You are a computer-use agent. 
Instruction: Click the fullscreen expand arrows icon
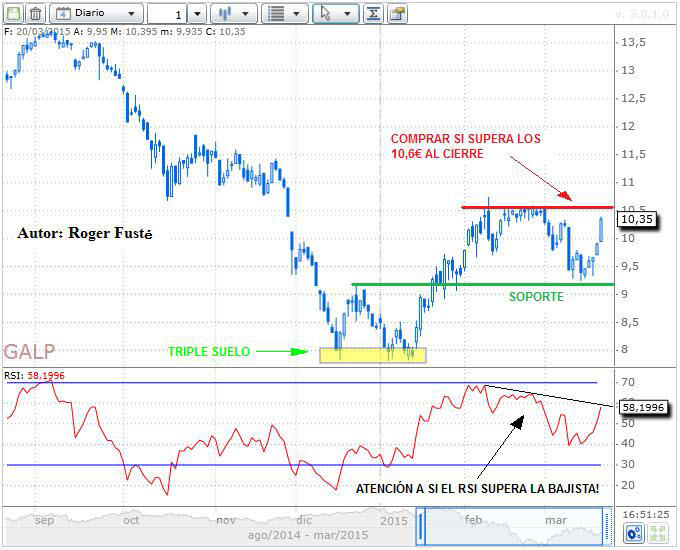(x=657, y=535)
